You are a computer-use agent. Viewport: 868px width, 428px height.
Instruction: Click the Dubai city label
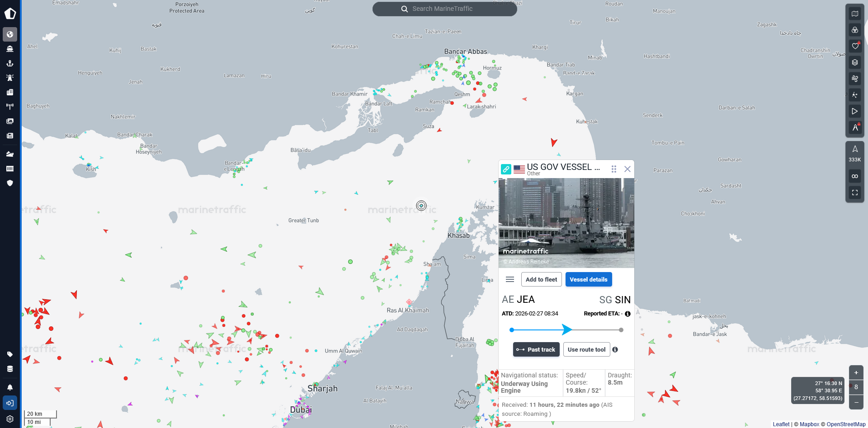[x=301, y=409]
